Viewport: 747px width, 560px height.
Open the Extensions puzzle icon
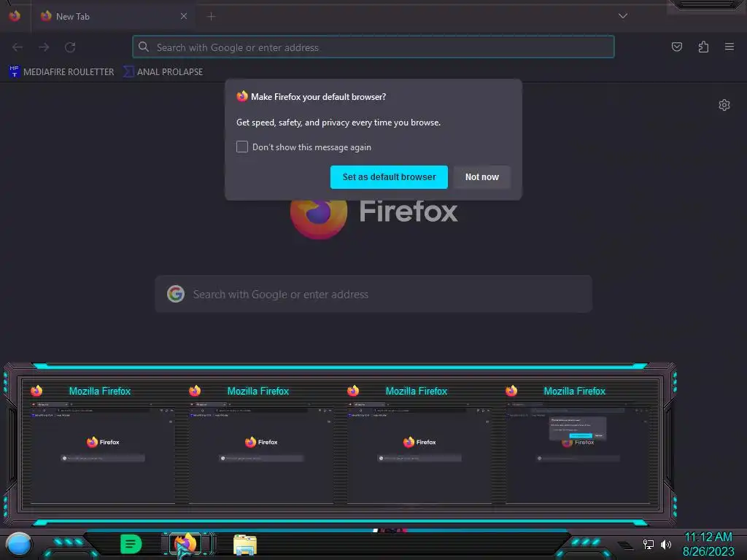(703, 47)
